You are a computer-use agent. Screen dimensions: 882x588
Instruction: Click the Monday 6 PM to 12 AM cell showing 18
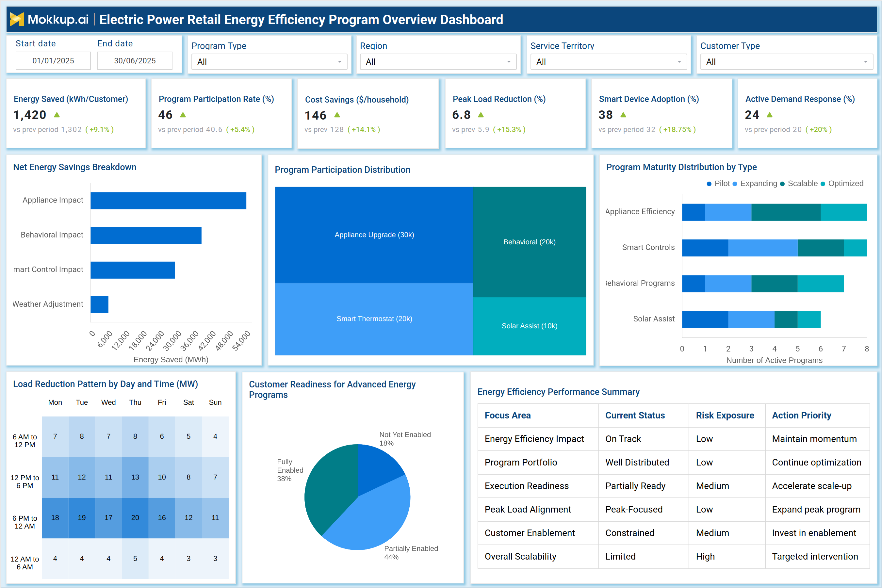(x=55, y=518)
